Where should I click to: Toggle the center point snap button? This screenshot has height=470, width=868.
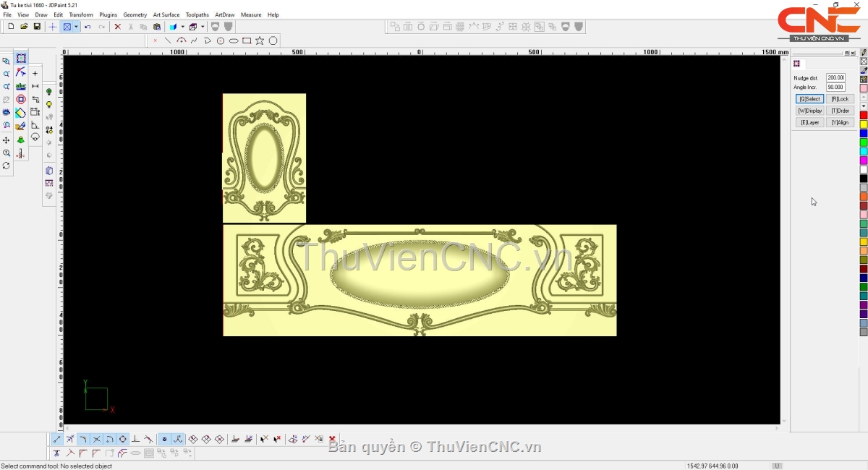click(123, 439)
